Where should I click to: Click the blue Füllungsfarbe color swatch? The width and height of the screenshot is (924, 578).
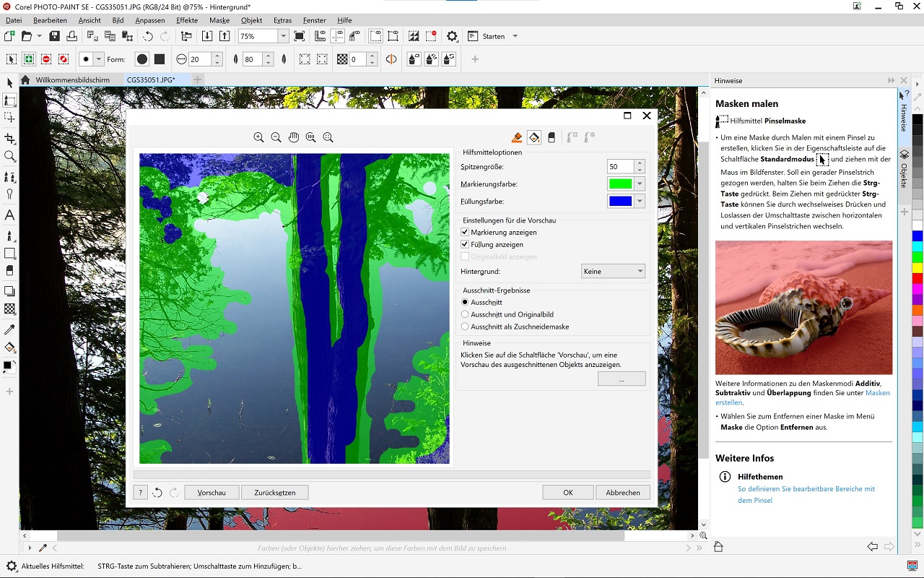(620, 202)
